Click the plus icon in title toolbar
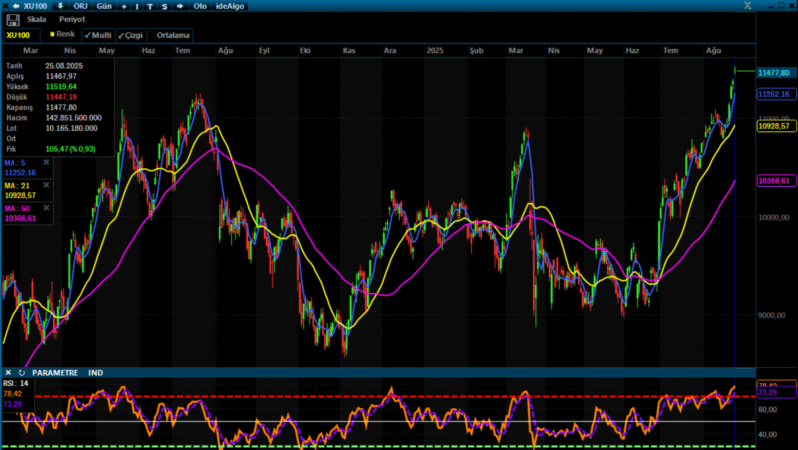798x450 pixels. (x=124, y=6)
